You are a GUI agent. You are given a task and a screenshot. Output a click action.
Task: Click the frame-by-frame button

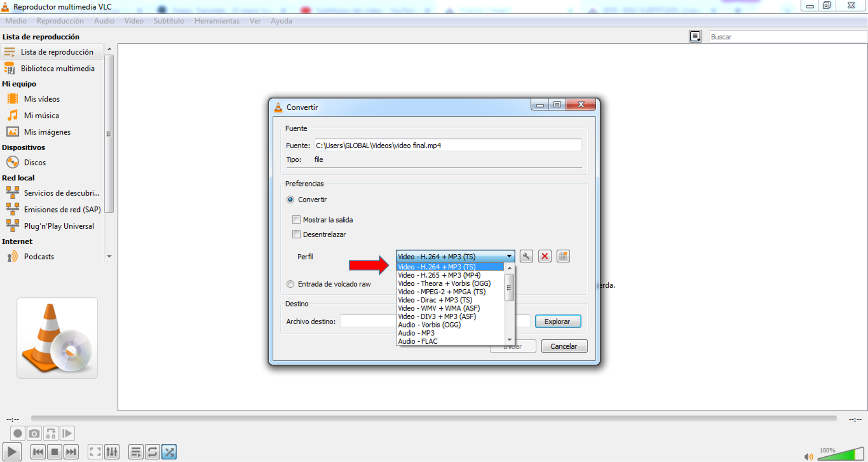tap(67, 434)
